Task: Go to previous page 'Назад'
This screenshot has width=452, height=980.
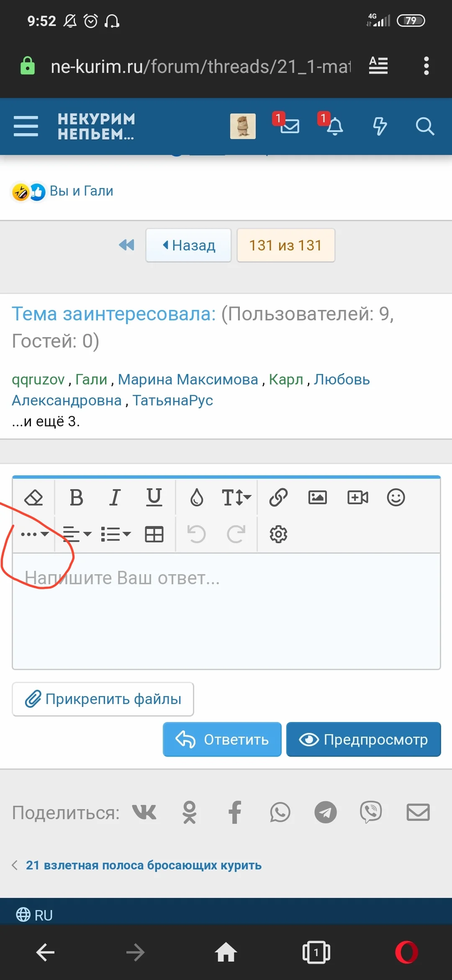Action: coord(188,245)
